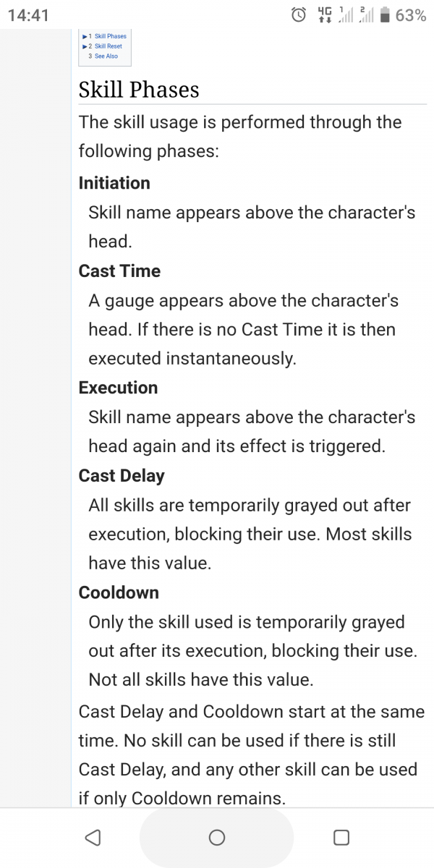The width and height of the screenshot is (434, 868).
Task: Tap the Android home circle icon
Action: coord(216,838)
